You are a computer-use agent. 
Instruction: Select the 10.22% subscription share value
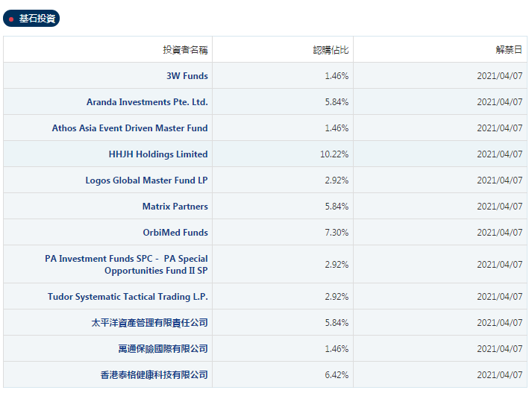coord(334,154)
